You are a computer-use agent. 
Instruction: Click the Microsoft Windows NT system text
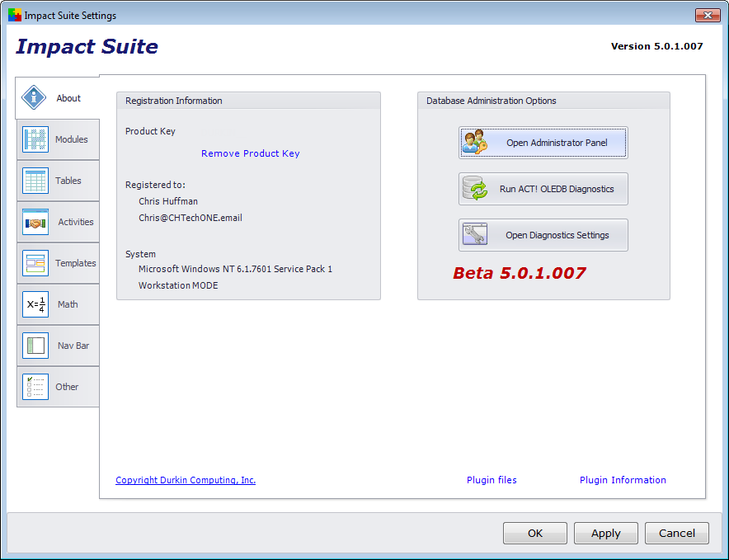(235, 269)
